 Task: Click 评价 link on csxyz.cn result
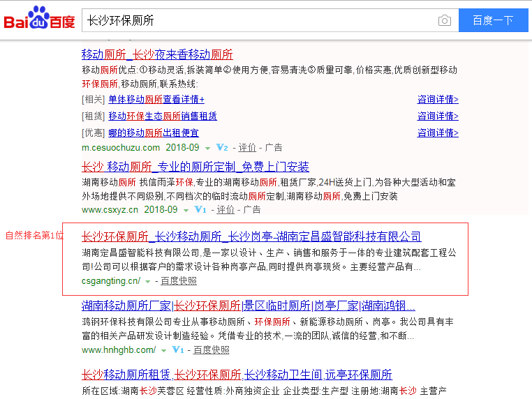pyautogui.click(x=226, y=209)
